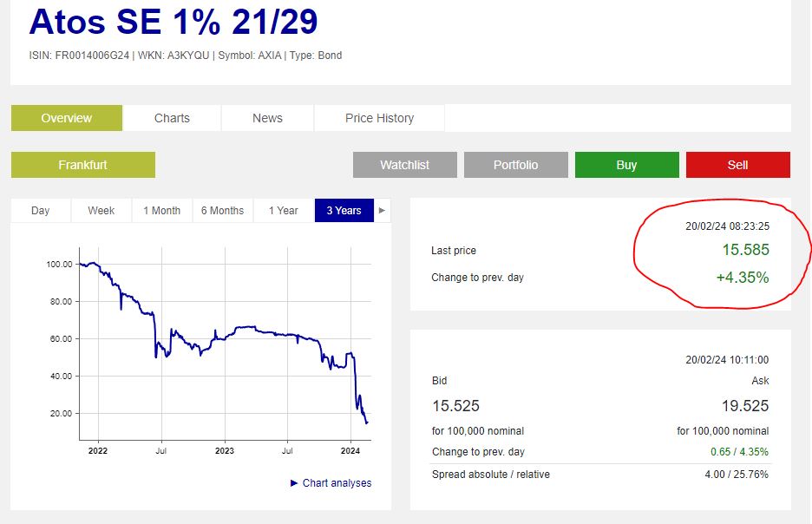Click the Atos SE 1% 21/29 title
The height and width of the screenshot is (524, 812).
pos(174,22)
